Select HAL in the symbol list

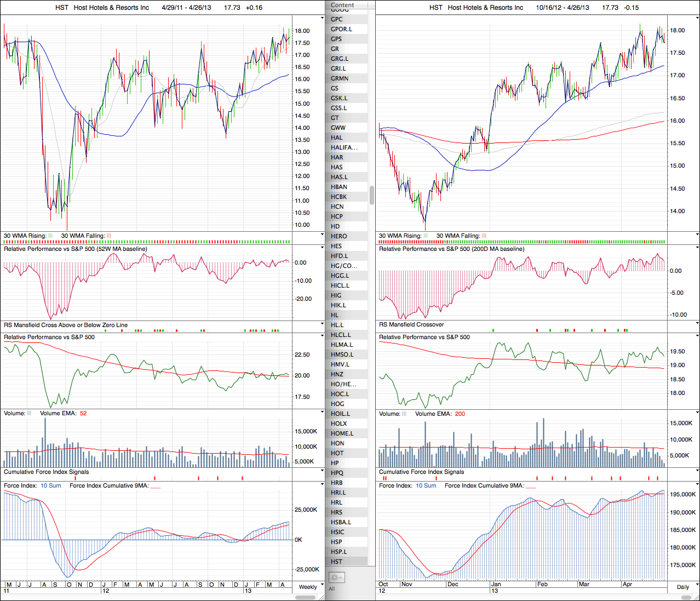point(337,138)
